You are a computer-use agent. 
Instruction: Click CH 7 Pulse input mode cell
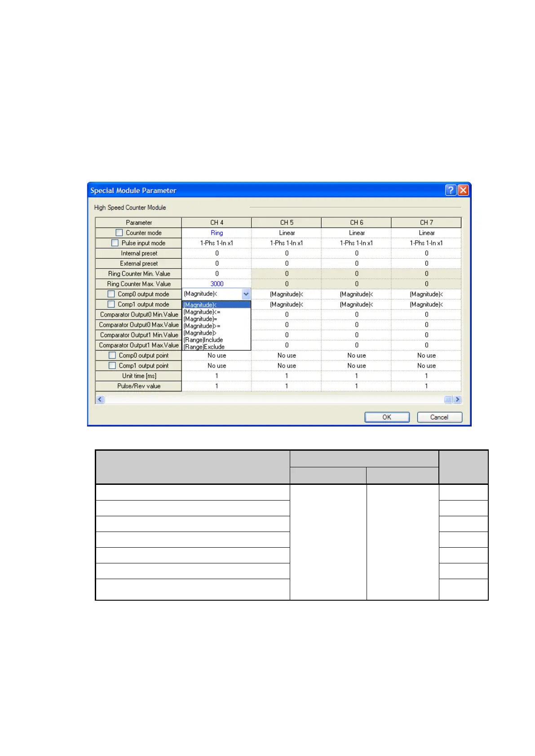click(x=426, y=243)
